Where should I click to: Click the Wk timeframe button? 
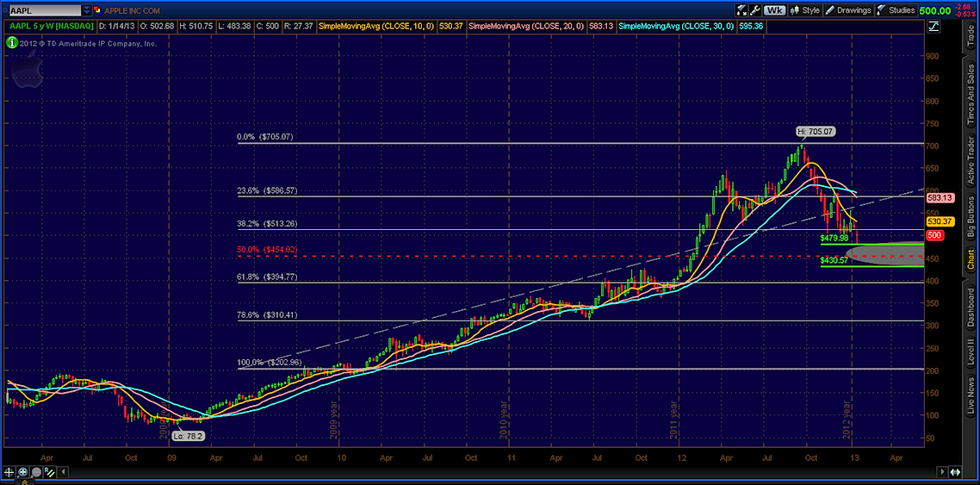click(x=775, y=10)
